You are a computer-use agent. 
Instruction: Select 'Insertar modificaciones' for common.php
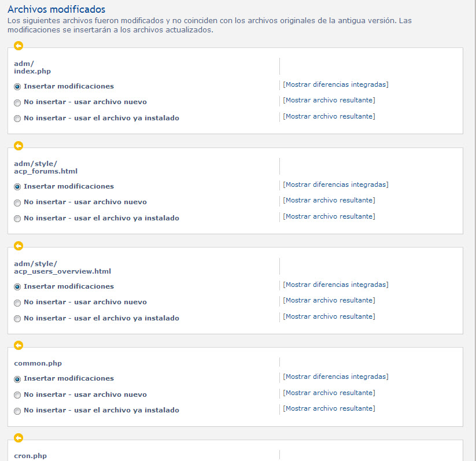17,379
